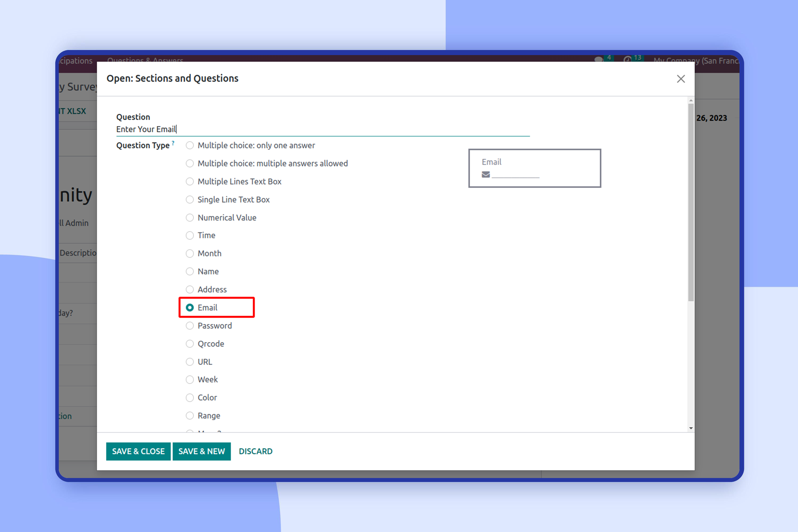Pick the Color question type

(190, 398)
